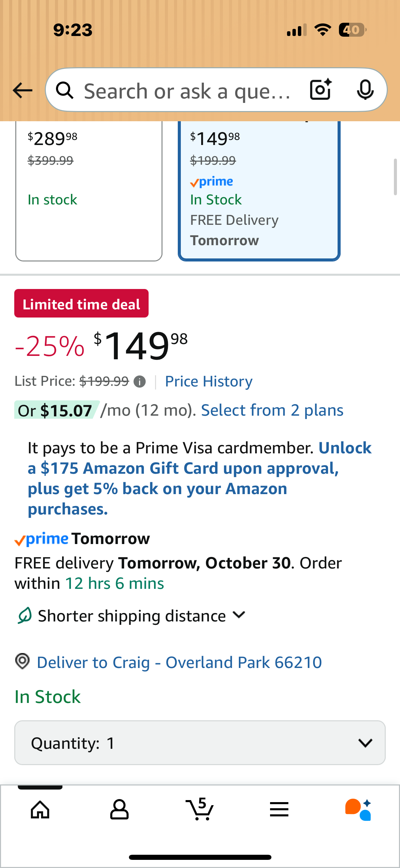Tap the camera lens search icon
The image size is (400, 868).
320,90
